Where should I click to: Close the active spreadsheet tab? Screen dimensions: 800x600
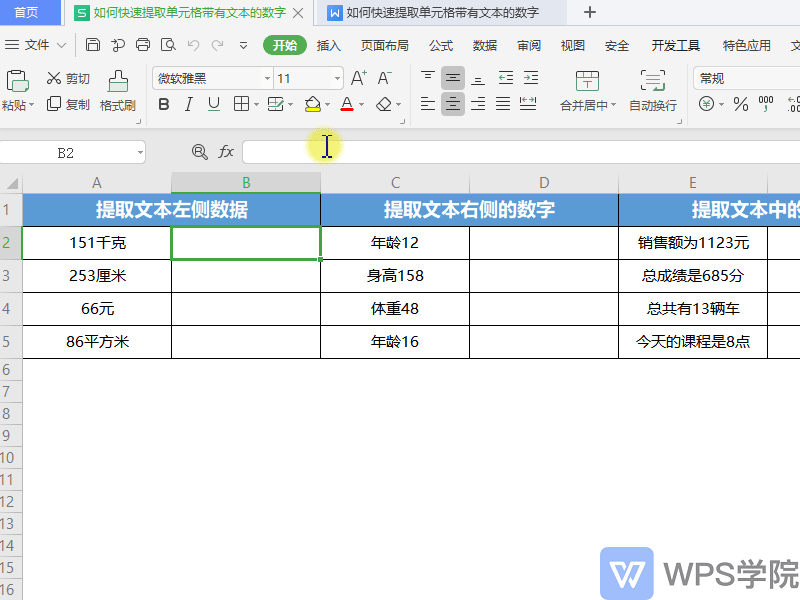coord(298,13)
